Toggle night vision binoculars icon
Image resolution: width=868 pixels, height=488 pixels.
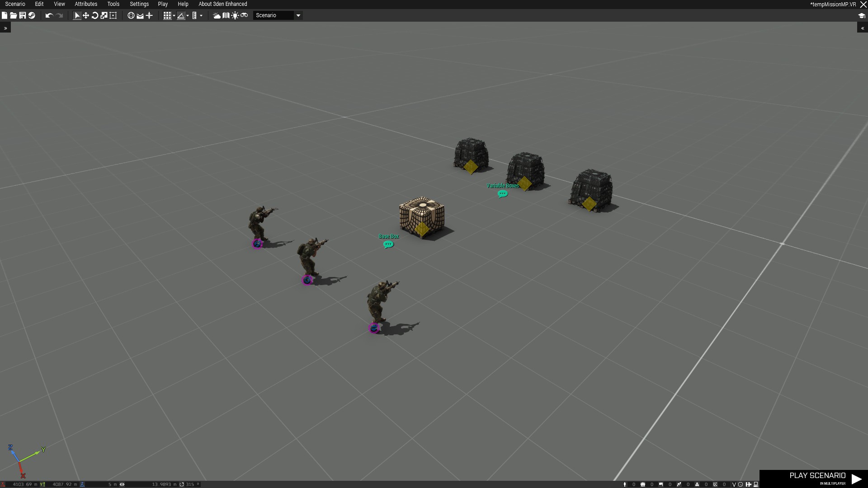[244, 15]
